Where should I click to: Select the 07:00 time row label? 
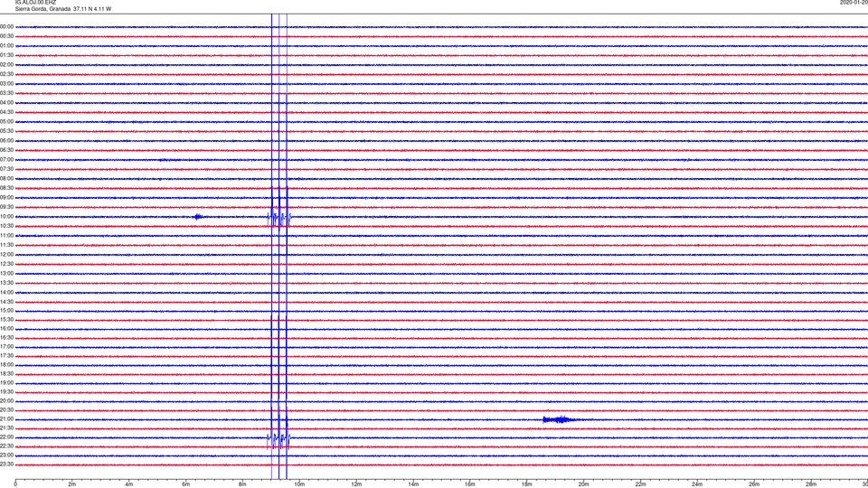[x=6, y=159]
